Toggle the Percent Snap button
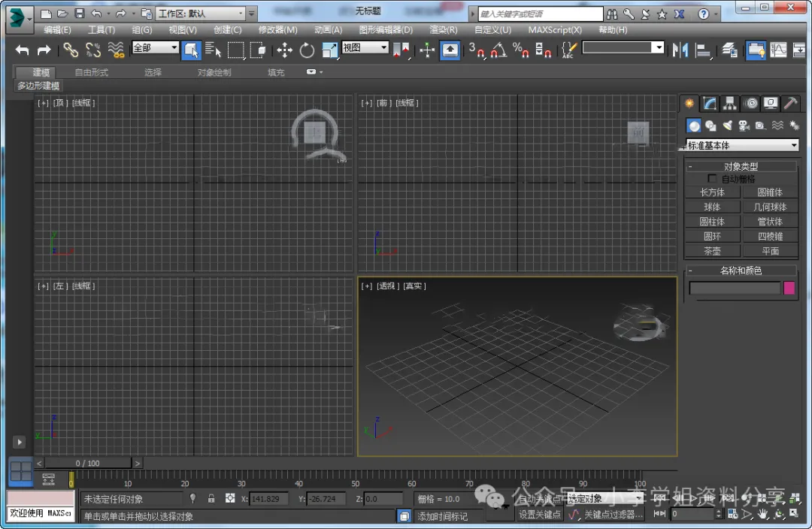This screenshot has width=812, height=529. 520,50
